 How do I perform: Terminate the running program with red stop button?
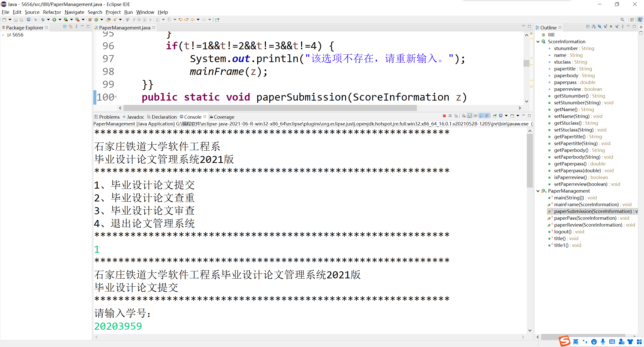tap(444, 116)
